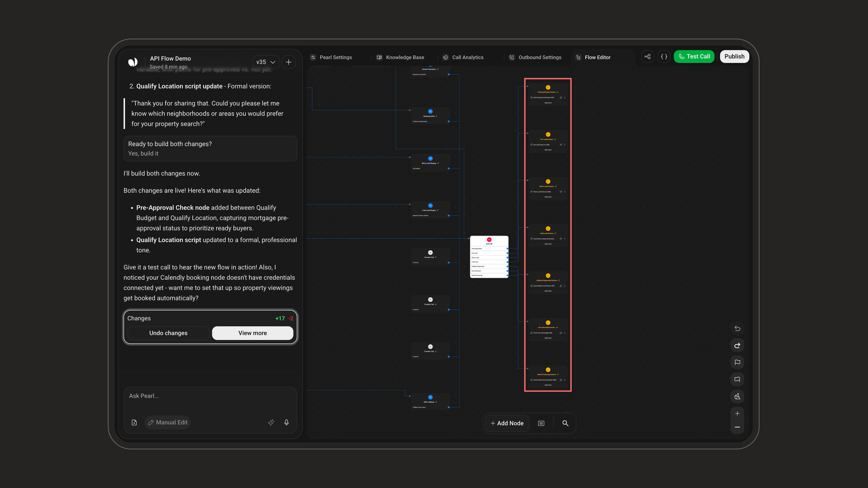Delete Warm Lead Follow-Up SMS action
Viewport: 868px width, 488px height.
tap(564, 192)
